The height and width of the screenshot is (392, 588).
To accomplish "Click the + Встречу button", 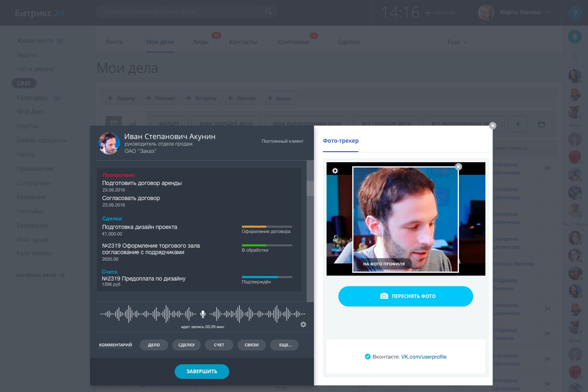I will 201,98.
